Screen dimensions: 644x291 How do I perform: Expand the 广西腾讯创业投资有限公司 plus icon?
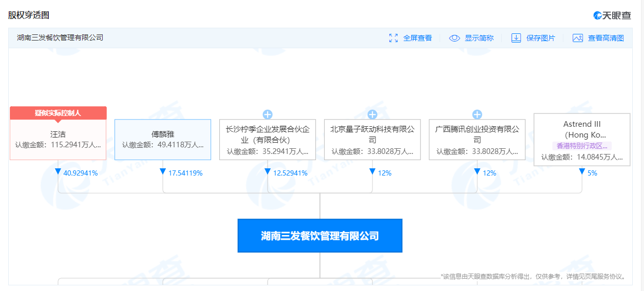[477, 114]
